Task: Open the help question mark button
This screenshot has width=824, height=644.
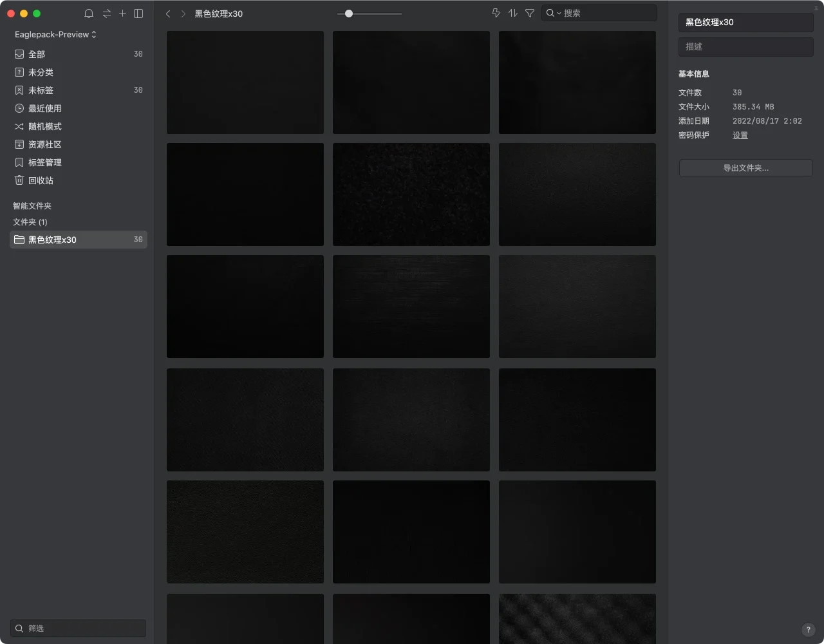Action: (x=809, y=630)
